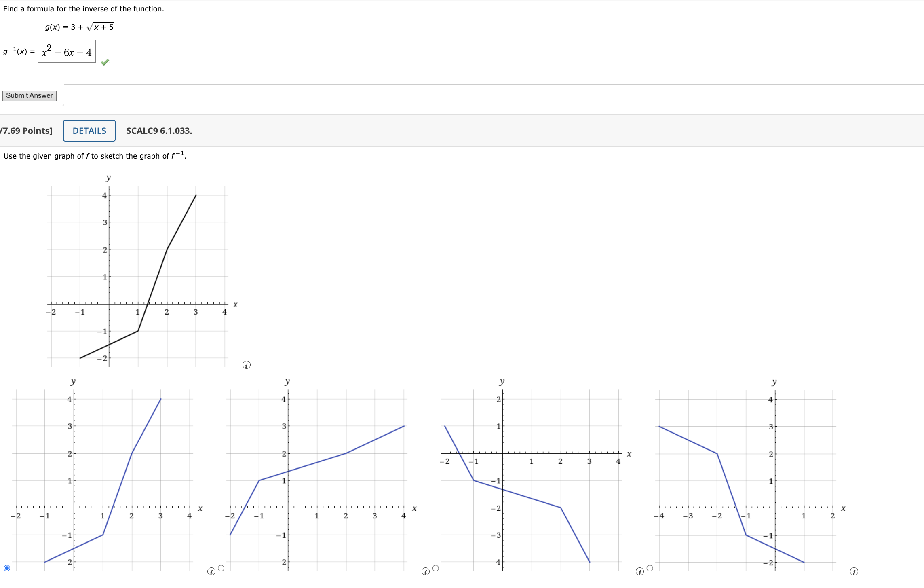
Task: Select the third graph answer choice
Action: 436,568
